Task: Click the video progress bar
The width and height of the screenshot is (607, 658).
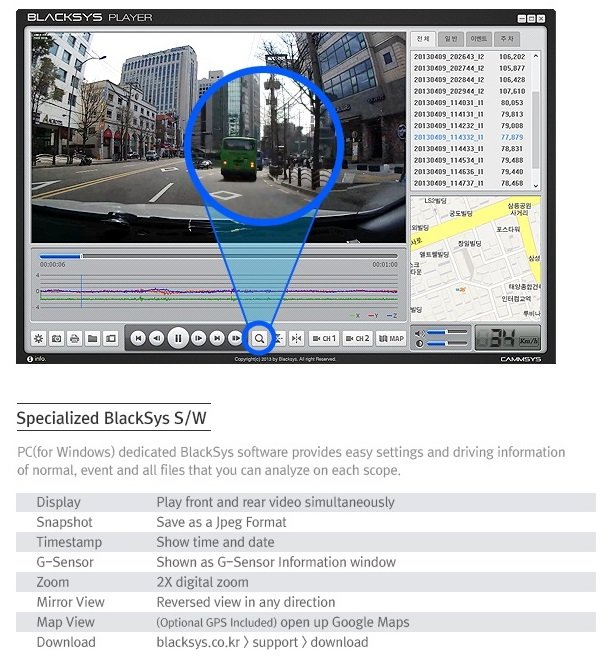Action: coord(218,256)
